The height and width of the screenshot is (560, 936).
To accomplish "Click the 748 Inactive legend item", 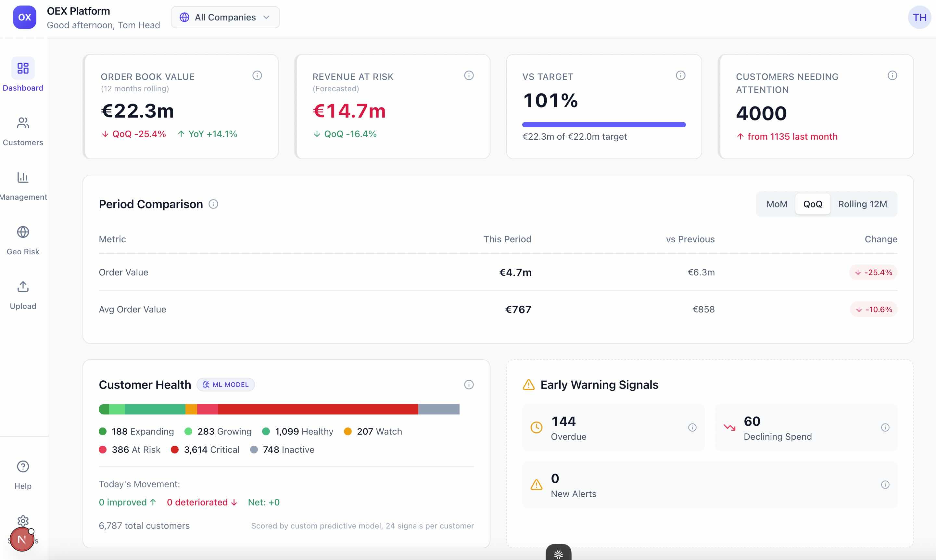I will click(282, 450).
